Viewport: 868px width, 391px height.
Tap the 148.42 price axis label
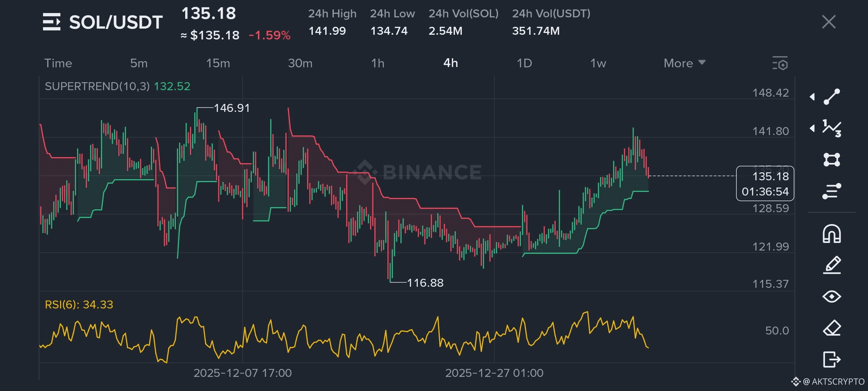771,93
